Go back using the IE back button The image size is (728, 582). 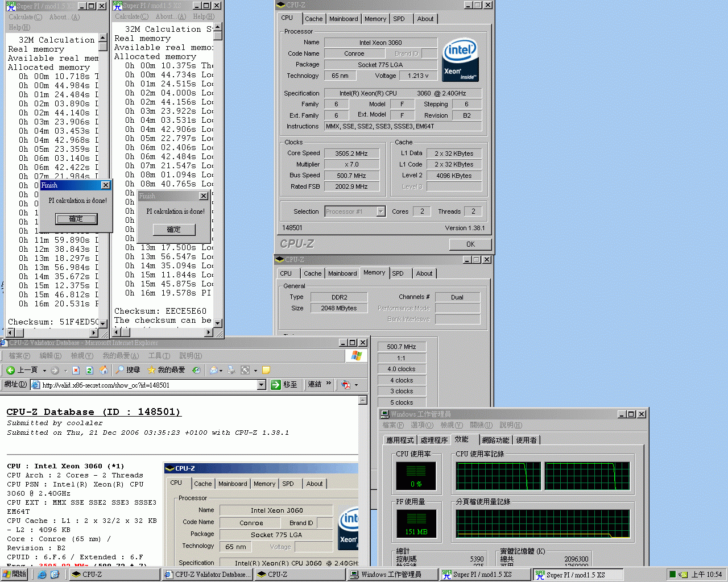pyautogui.click(x=22, y=370)
